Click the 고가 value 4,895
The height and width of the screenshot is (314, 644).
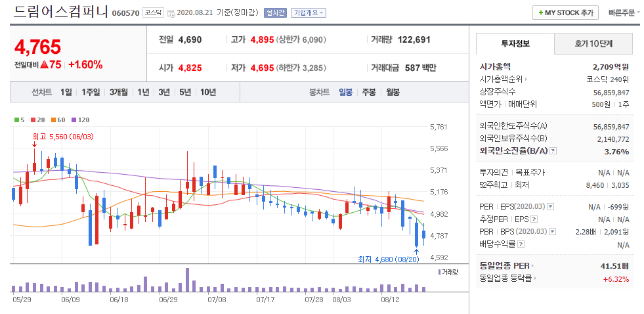(x=262, y=40)
